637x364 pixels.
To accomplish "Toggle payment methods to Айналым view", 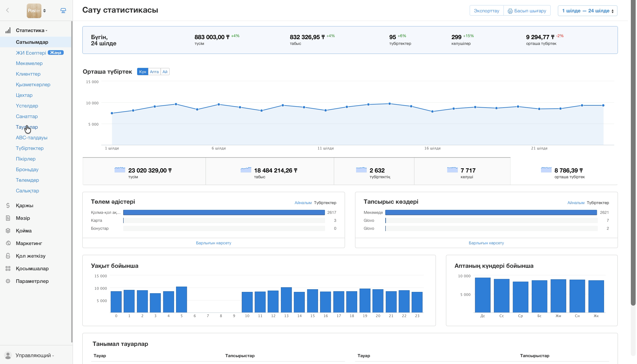I will click(x=303, y=203).
